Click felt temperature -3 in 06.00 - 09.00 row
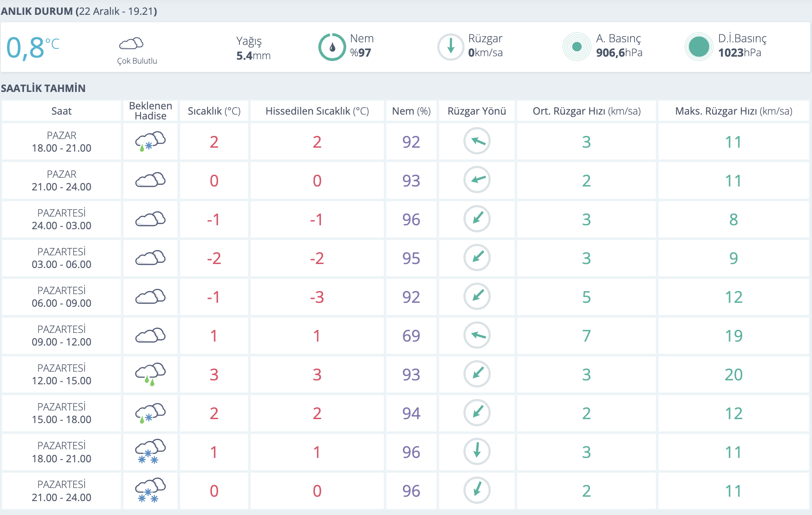812x515 pixels. [317, 297]
